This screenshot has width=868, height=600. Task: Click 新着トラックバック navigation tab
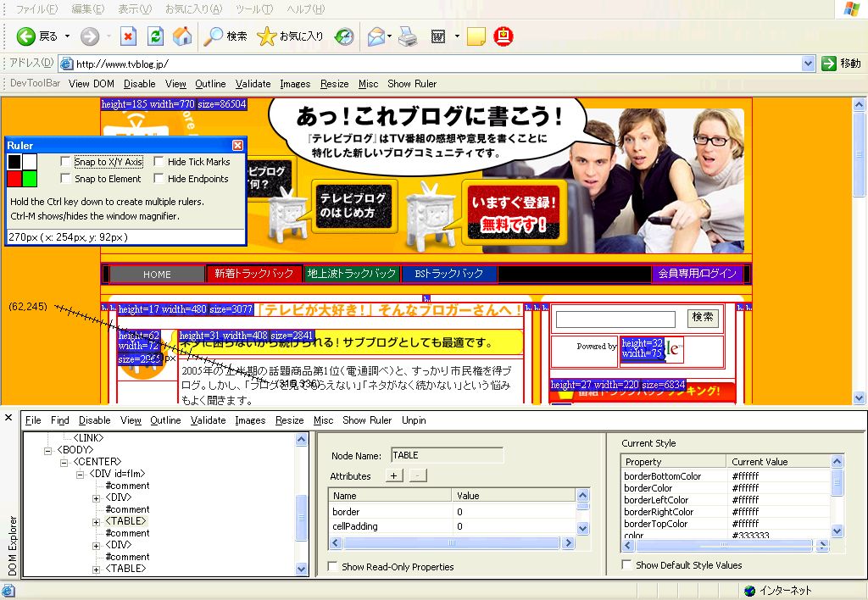pos(254,274)
